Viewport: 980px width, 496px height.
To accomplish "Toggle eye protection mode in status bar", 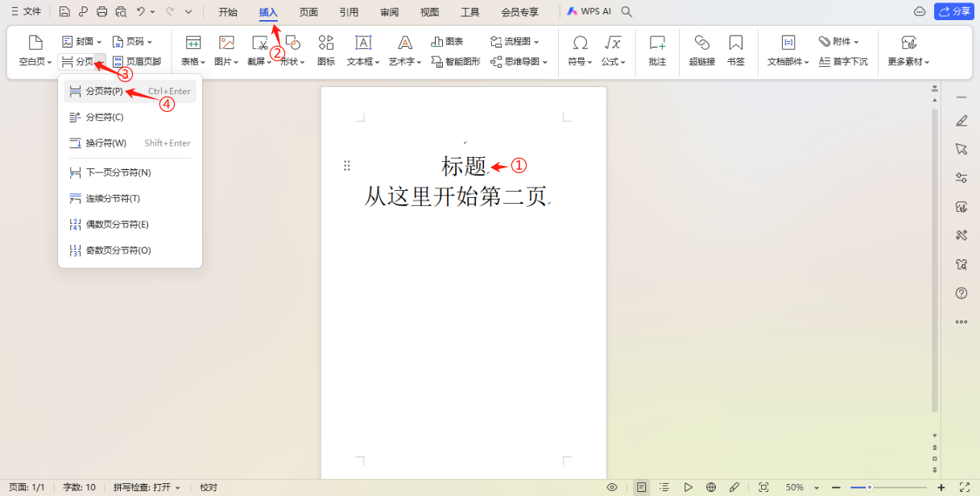I will pos(613,487).
